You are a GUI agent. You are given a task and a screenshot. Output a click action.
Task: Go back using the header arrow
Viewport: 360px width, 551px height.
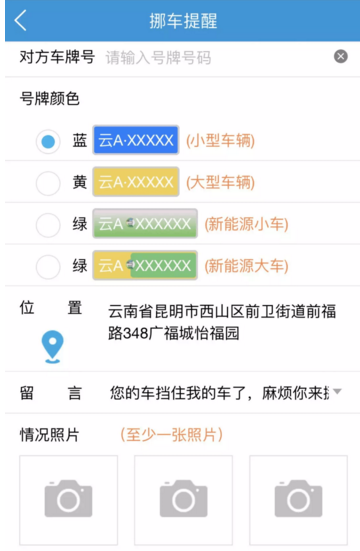(20, 20)
